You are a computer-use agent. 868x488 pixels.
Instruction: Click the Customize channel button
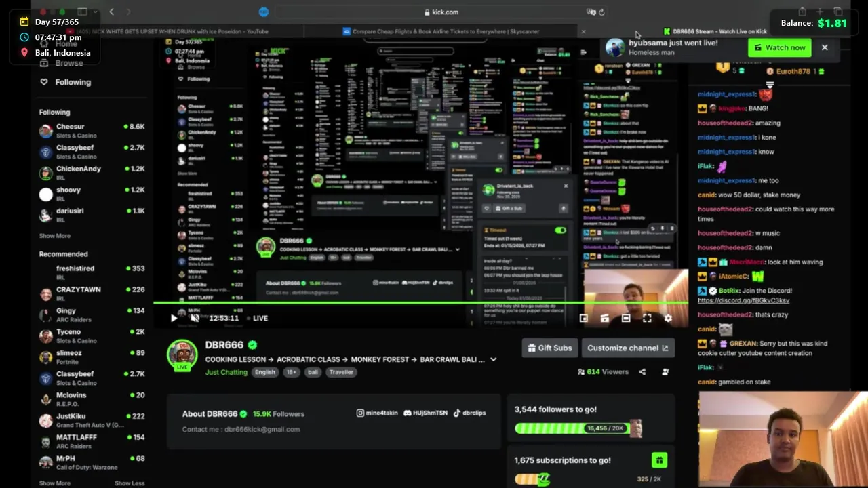(628, 348)
